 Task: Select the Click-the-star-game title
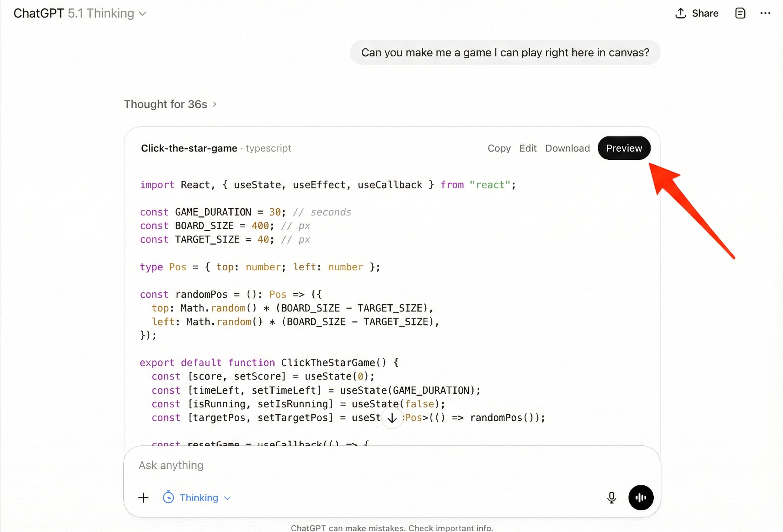189,148
